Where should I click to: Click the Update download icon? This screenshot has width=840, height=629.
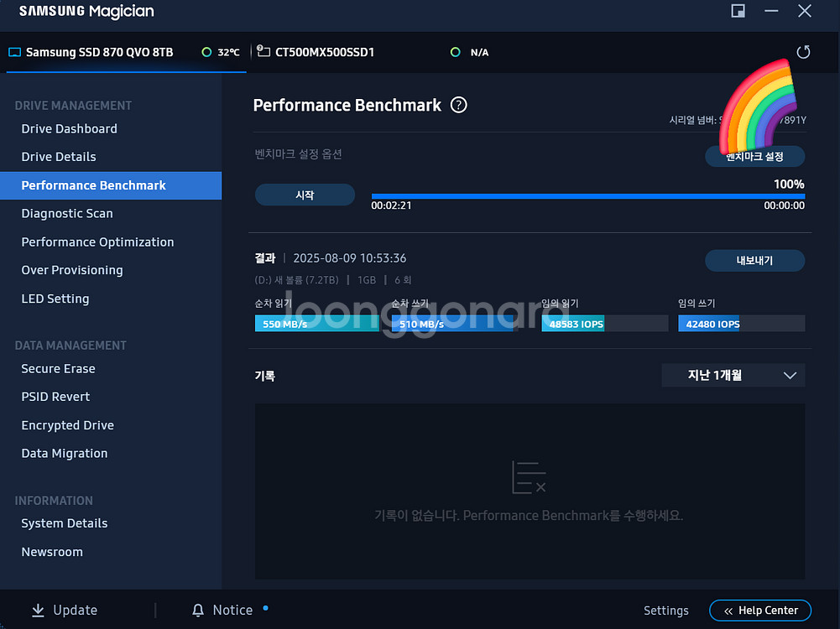click(x=38, y=611)
